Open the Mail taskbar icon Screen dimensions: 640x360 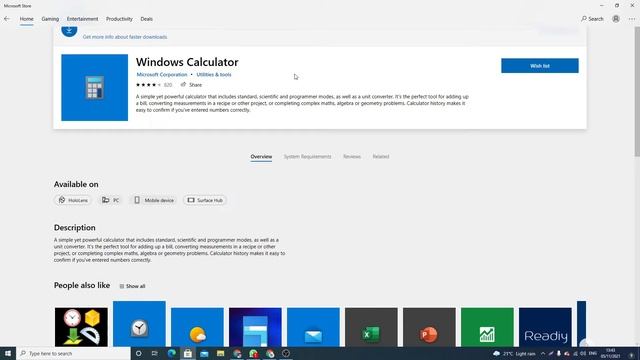click(204, 353)
